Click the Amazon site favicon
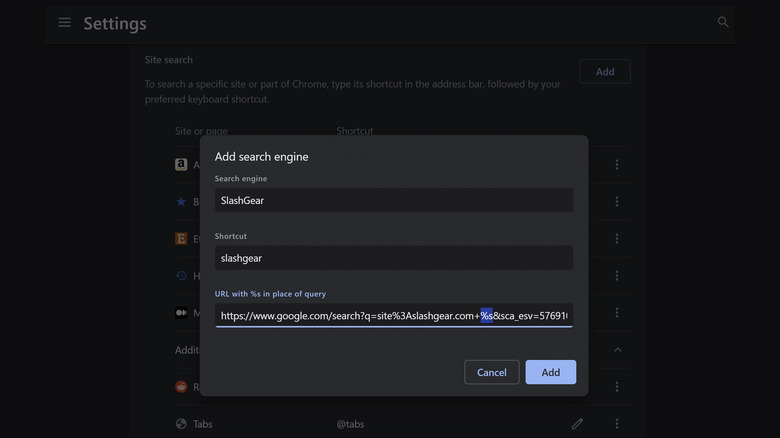 [x=181, y=165]
